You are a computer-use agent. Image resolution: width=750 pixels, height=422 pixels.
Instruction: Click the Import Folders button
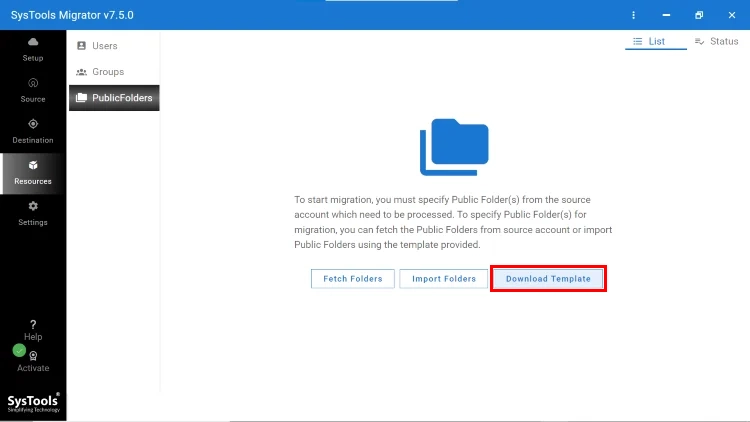point(444,279)
